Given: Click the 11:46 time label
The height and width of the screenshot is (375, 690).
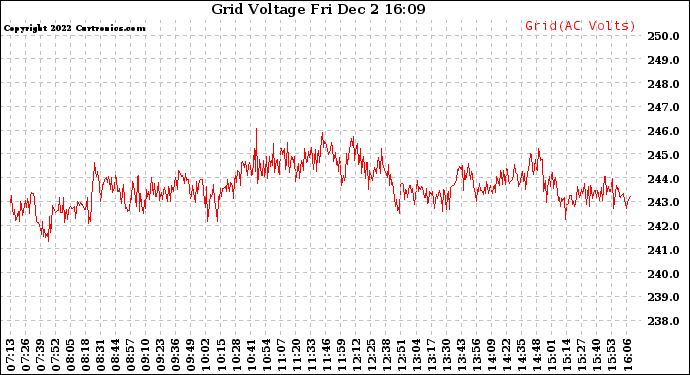Looking at the screenshot, I should (325, 355).
